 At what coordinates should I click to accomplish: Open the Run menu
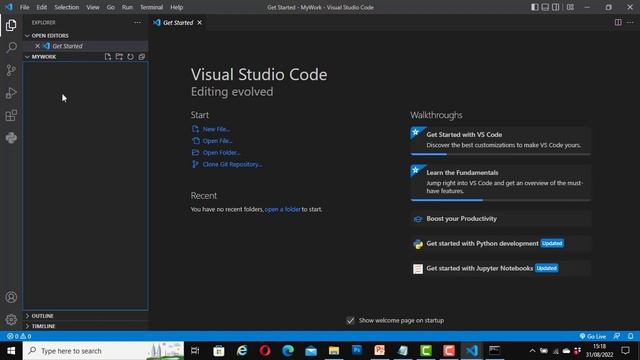(x=127, y=7)
